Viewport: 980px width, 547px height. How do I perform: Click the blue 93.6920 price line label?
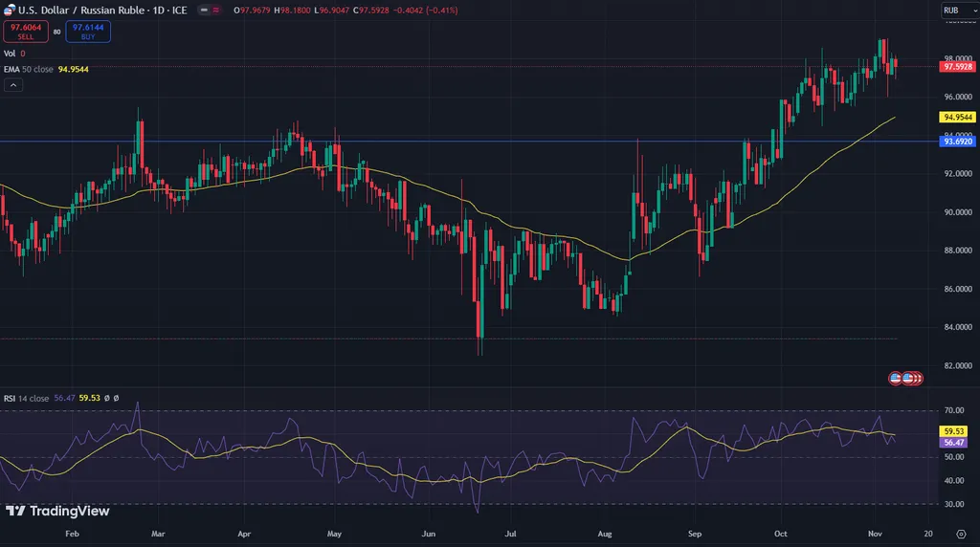pyautogui.click(x=957, y=142)
